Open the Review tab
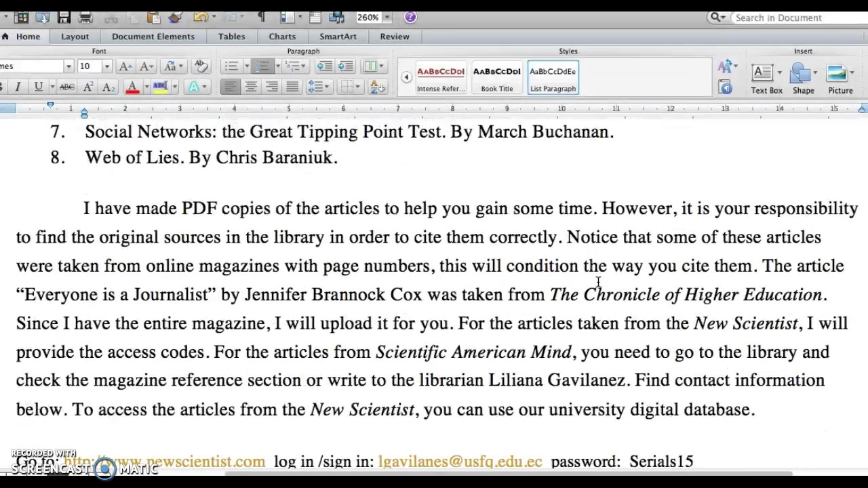Viewport: 868px width, 488px height. pyautogui.click(x=395, y=37)
